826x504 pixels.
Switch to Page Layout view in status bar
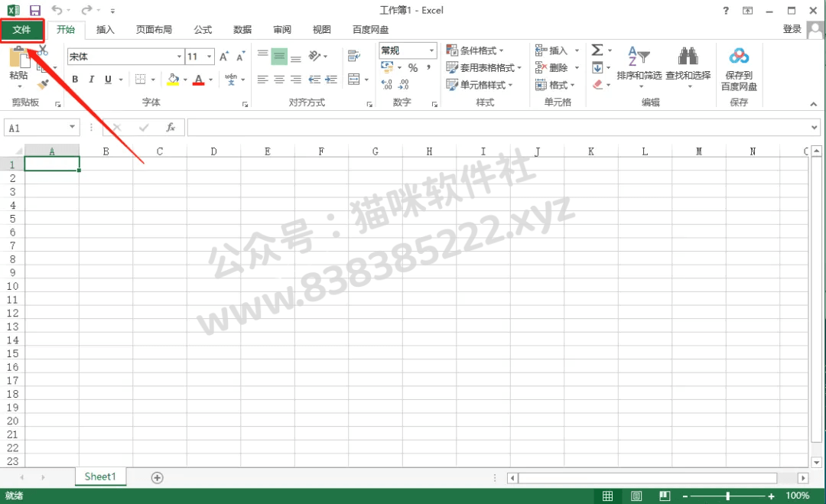pos(636,496)
